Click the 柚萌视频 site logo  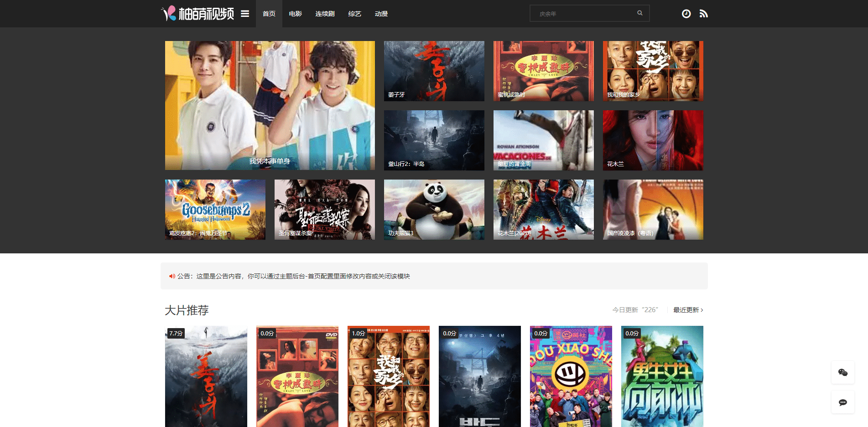[198, 14]
